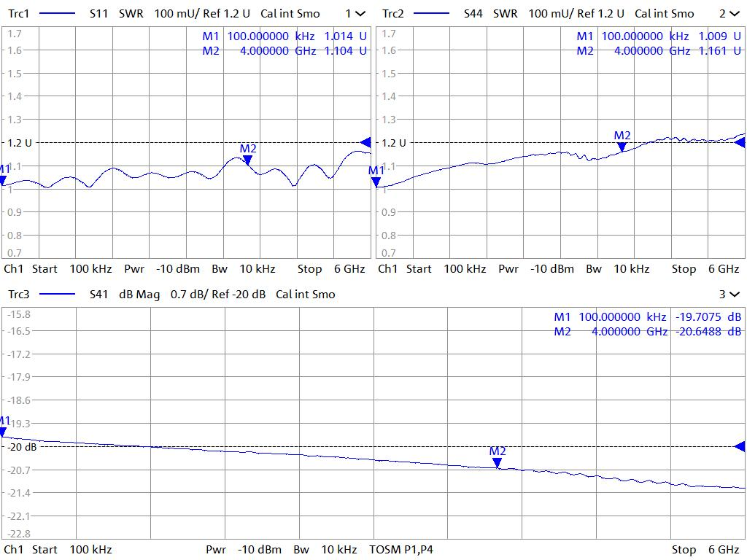Click the marker info box in S11 diagram
This screenshot has height=560, width=747.
(x=285, y=43)
